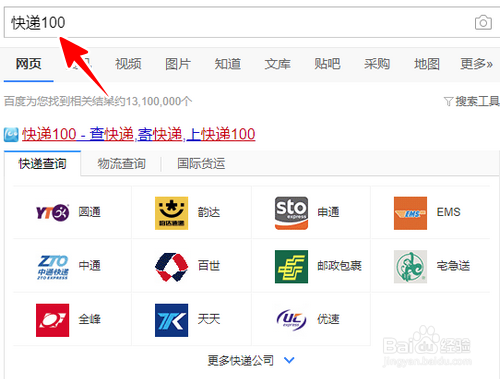
Task: Switch to the 视频 tab
Action: click(128, 64)
